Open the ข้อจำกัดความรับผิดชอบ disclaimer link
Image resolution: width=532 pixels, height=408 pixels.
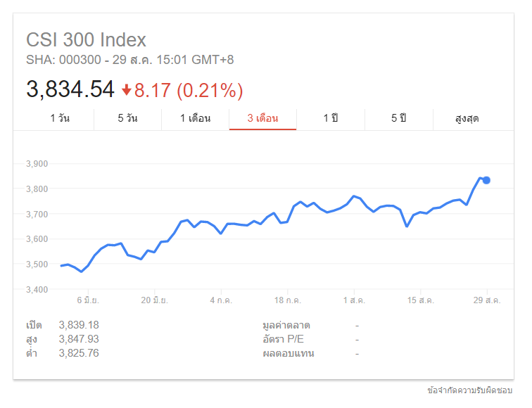point(470,390)
